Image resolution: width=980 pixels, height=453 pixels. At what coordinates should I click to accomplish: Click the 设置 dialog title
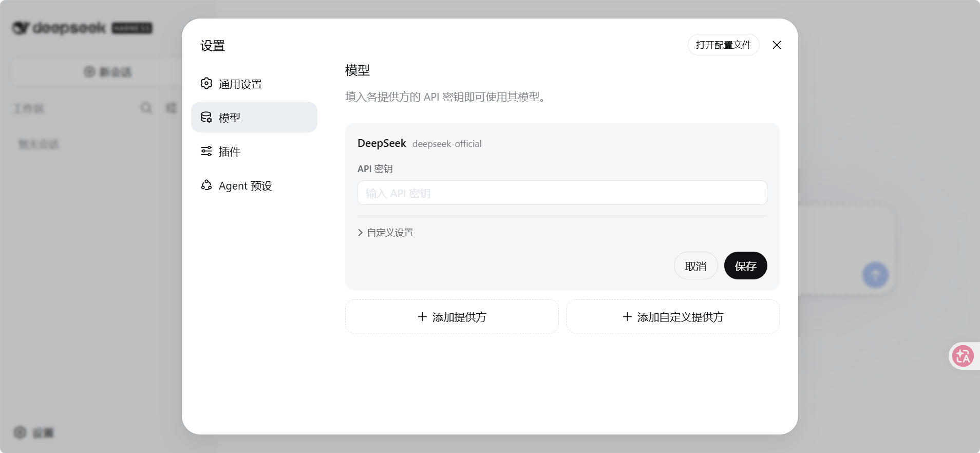[213, 46]
